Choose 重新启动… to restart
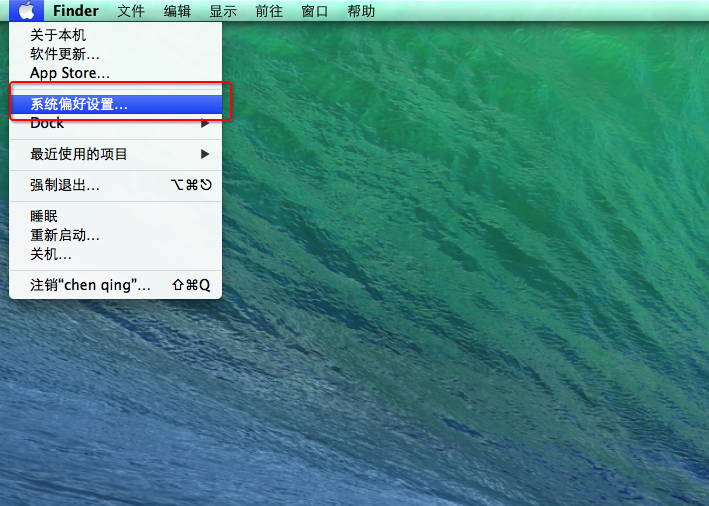Viewport: 709px width, 506px height. tap(65, 235)
